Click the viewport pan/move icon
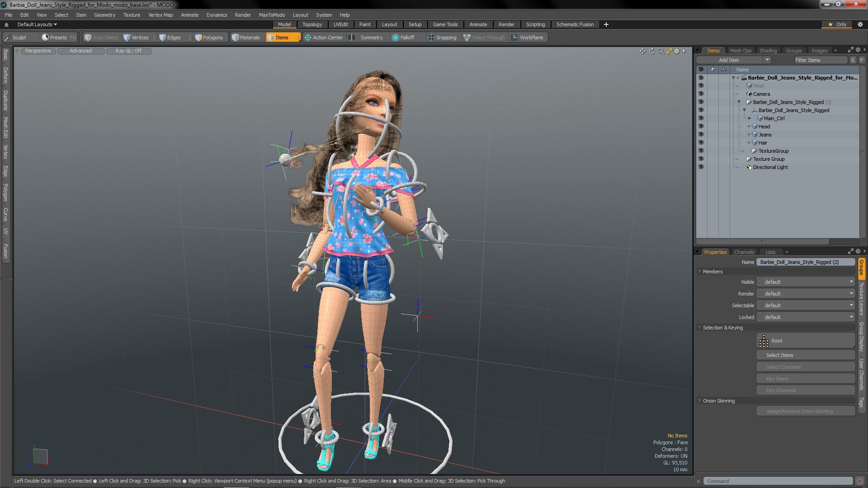868x488 pixels. (642, 51)
